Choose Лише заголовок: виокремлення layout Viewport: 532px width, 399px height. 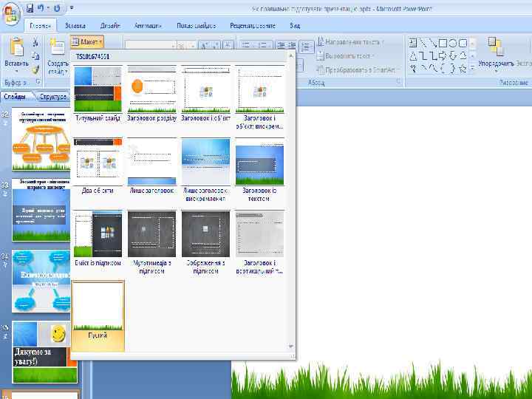point(205,170)
